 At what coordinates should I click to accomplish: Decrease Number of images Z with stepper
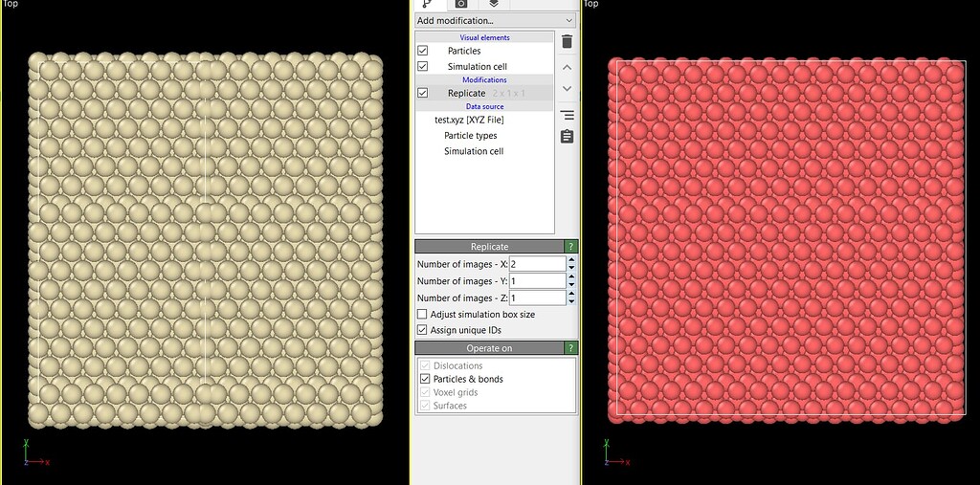571,302
